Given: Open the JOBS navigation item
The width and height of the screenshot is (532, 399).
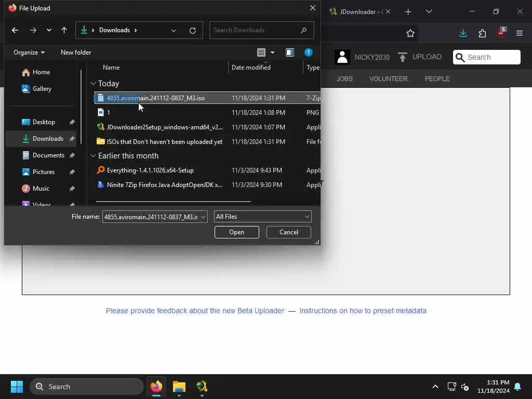Looking at the screenshot, I should click(344, 79).
